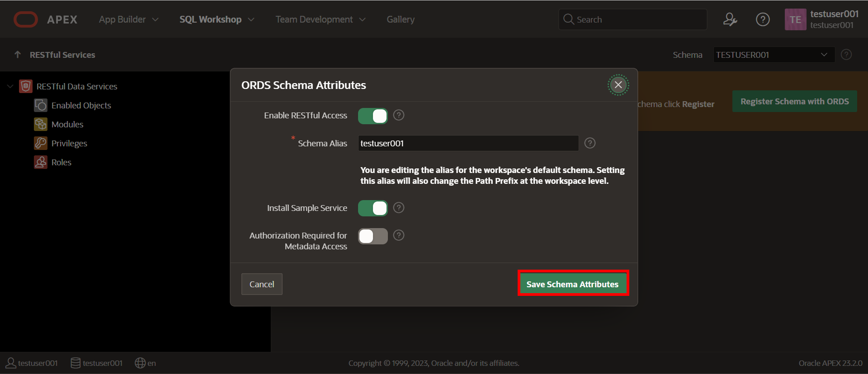Select Modules in the tree
Screen dimensions: 868x374
(x=67, y=124)
